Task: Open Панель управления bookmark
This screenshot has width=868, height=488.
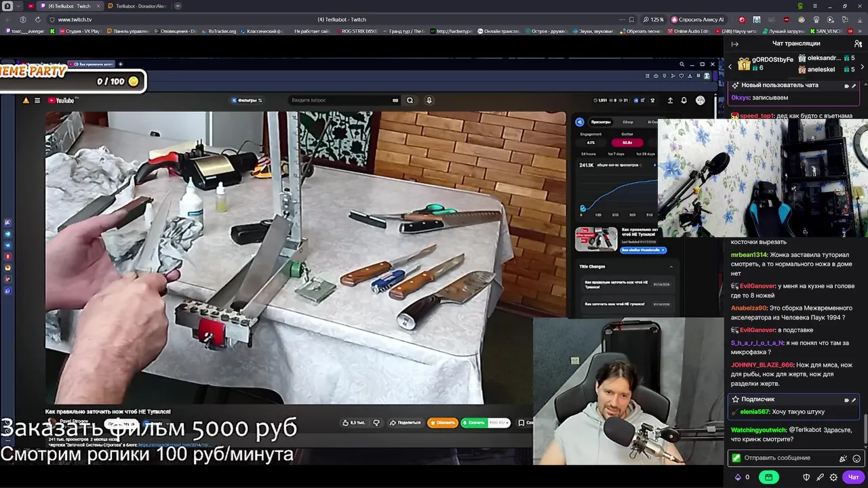Action: coord(127,31)
